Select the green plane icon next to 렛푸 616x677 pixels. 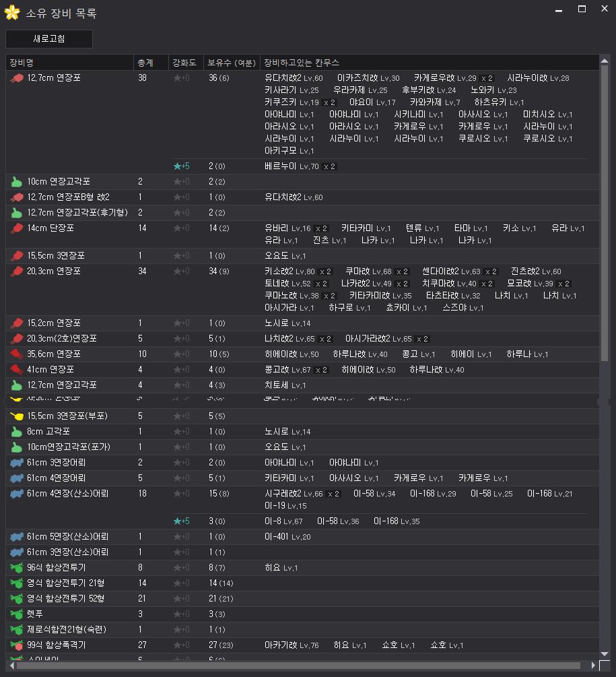[17, 614]
